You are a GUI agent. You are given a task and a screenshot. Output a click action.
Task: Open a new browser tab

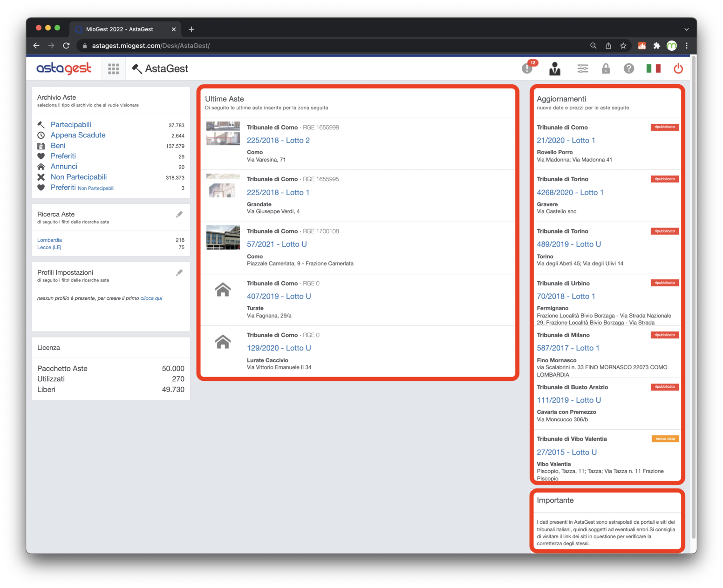click(191, 29)
